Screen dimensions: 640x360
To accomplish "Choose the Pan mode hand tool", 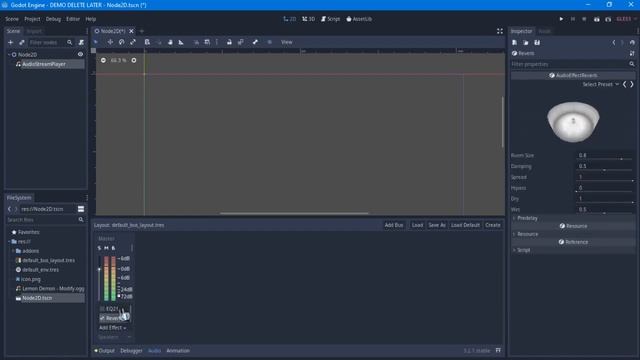I will (x=170, y=42).
